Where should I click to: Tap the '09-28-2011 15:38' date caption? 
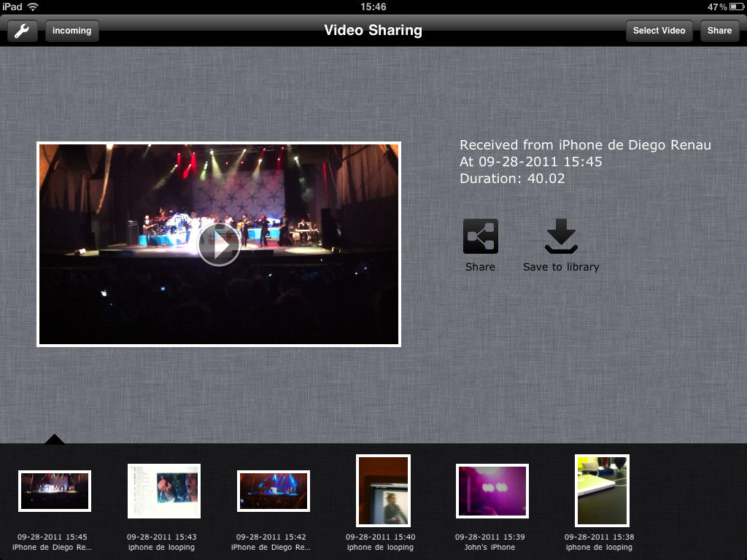(600, 537)
